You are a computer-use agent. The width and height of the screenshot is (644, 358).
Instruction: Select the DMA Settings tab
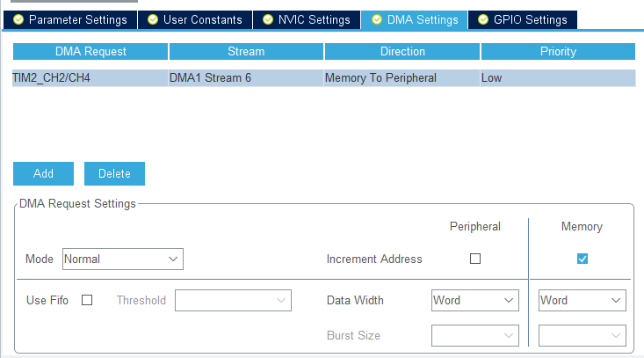[x=415, y=19]
